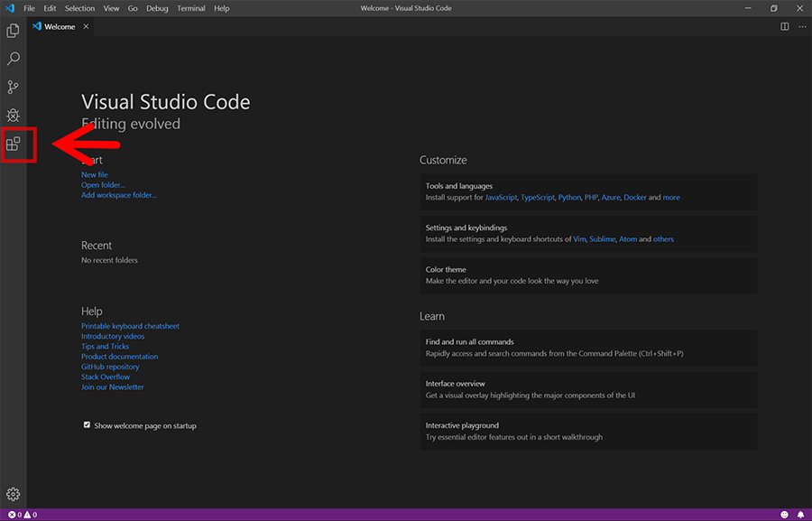Screen dimensions: 812x521
Task: Open the Color theme card
Action: coord(588,275)
